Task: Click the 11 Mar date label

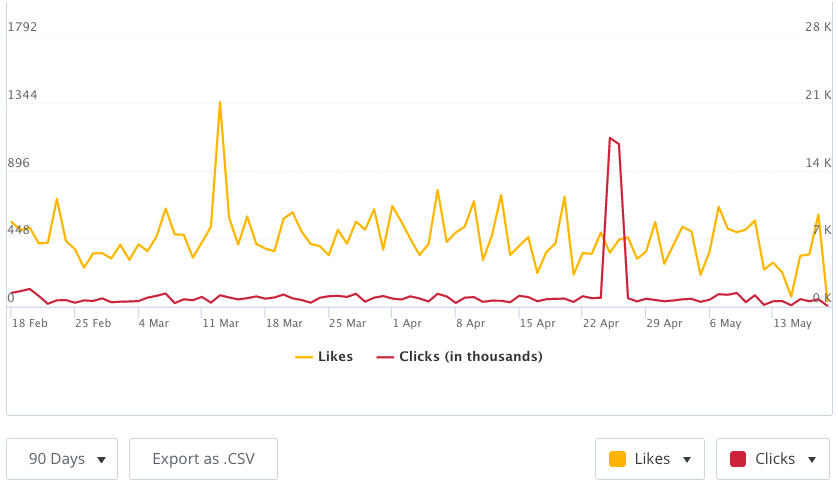Action: pos(220,323)
